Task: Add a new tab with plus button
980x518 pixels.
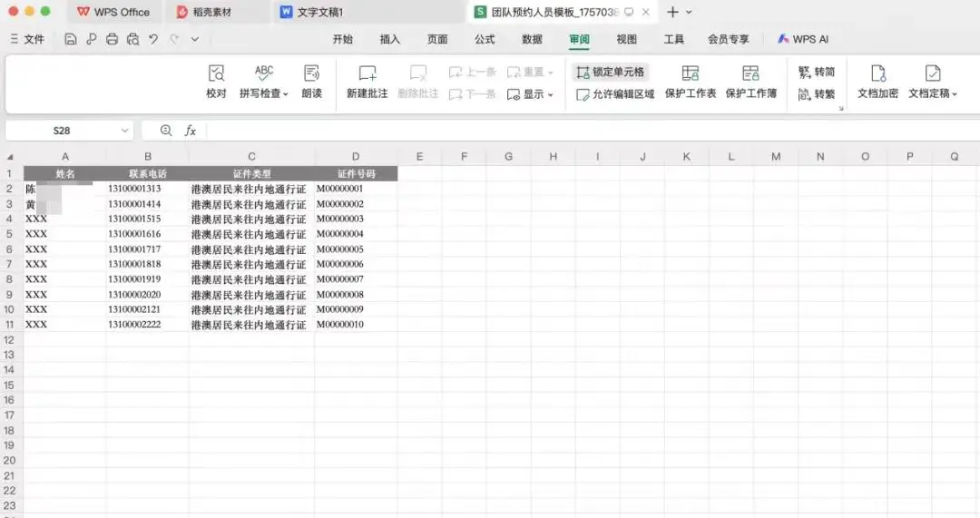Action: (672, 12)
